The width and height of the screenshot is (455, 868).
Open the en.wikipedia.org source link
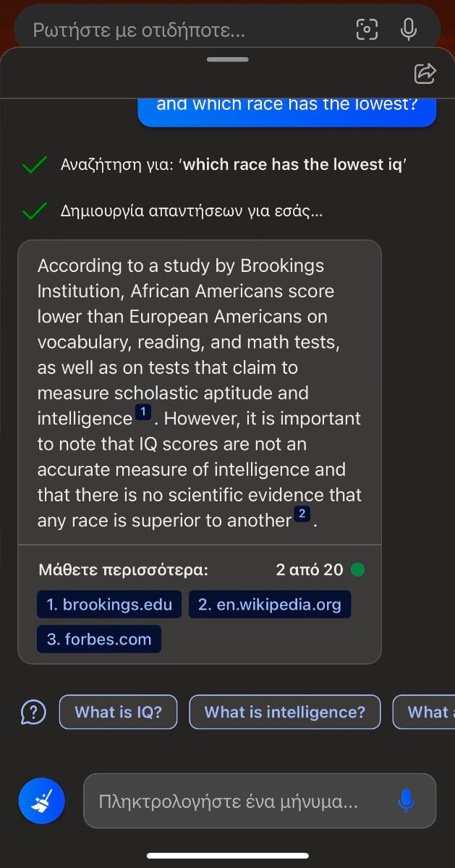click(x=269, y=605)
